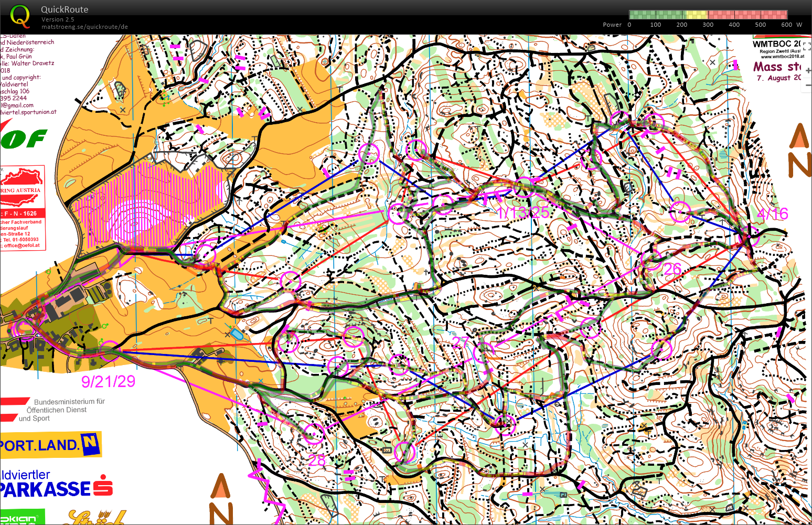The image size is (812, 525).
Task: Click the yellow section of the Power scale
Action: pyautogui.click(x=696, y=15)
